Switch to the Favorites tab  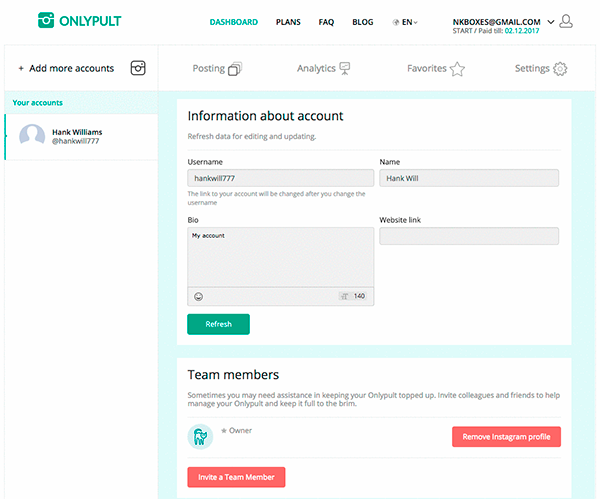click(x=436, y=68)
